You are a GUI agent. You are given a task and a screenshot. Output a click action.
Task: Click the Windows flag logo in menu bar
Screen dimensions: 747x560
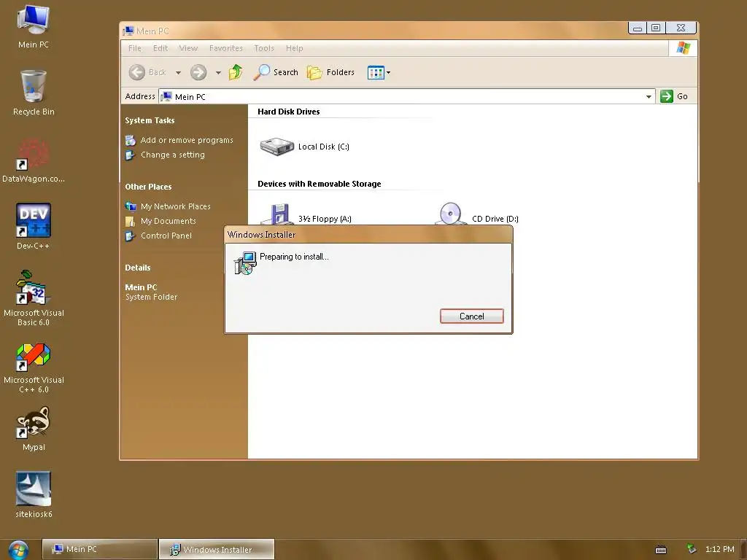tap(683, 47)
